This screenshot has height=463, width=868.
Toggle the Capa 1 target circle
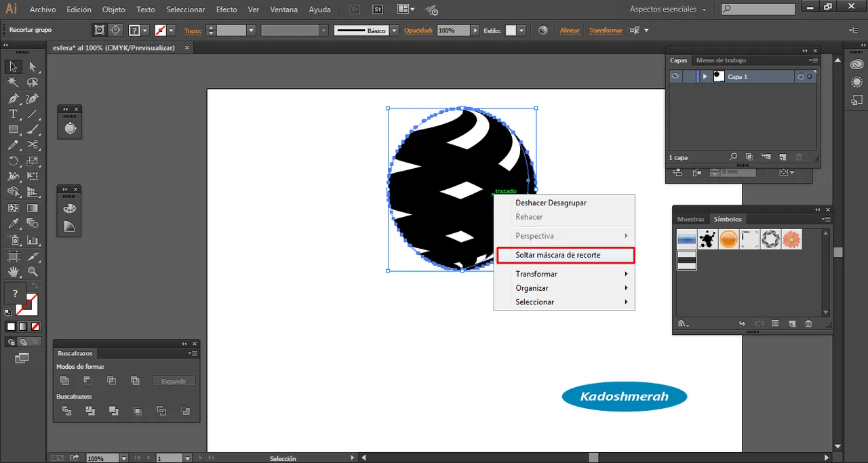click(800, 77)
